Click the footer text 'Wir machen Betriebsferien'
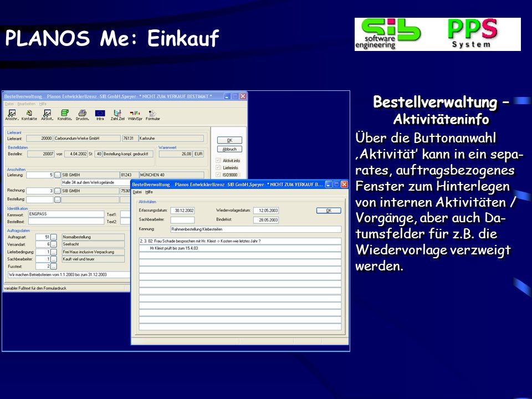 [69, 275]
